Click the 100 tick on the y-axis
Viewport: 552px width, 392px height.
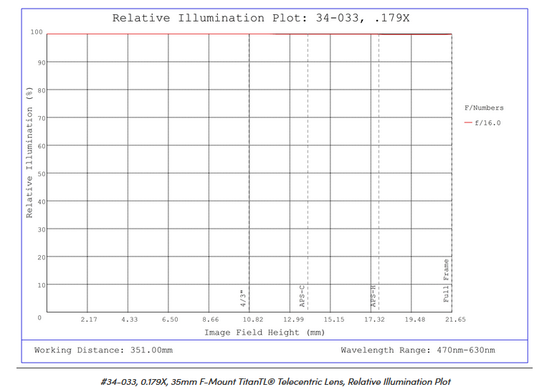(37, 32)
